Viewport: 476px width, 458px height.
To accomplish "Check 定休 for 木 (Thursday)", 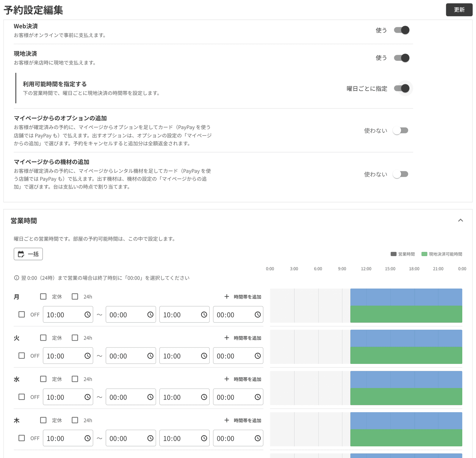I will coord(43,420).
